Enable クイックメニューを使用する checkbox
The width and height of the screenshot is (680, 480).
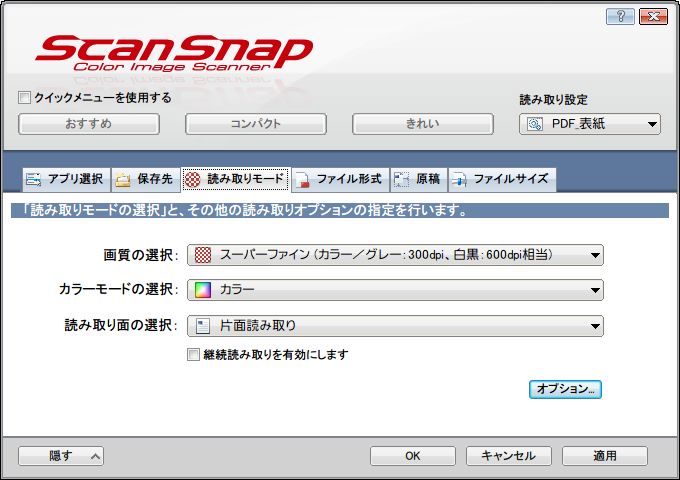24,98
